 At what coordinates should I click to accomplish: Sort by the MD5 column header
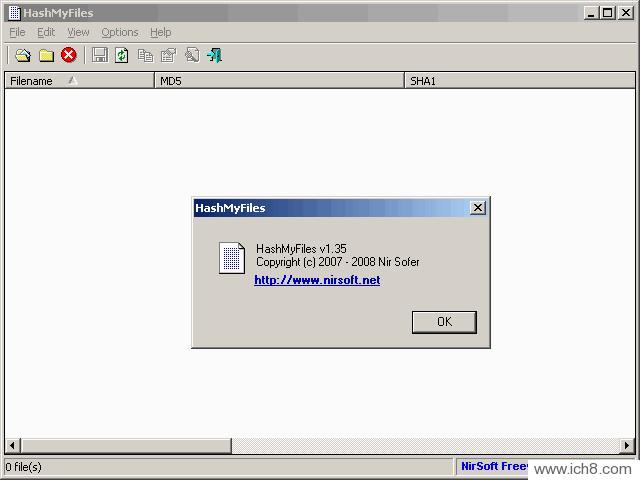280,81
